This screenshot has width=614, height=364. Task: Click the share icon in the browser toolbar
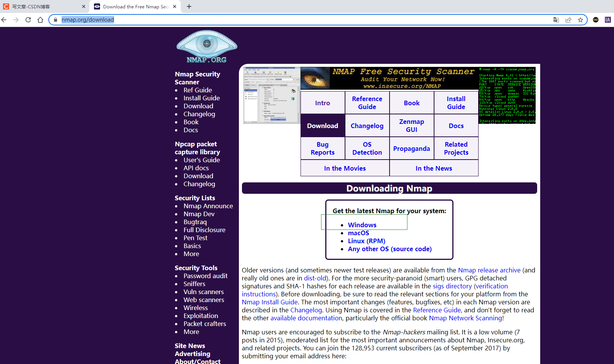click(568, 19)
